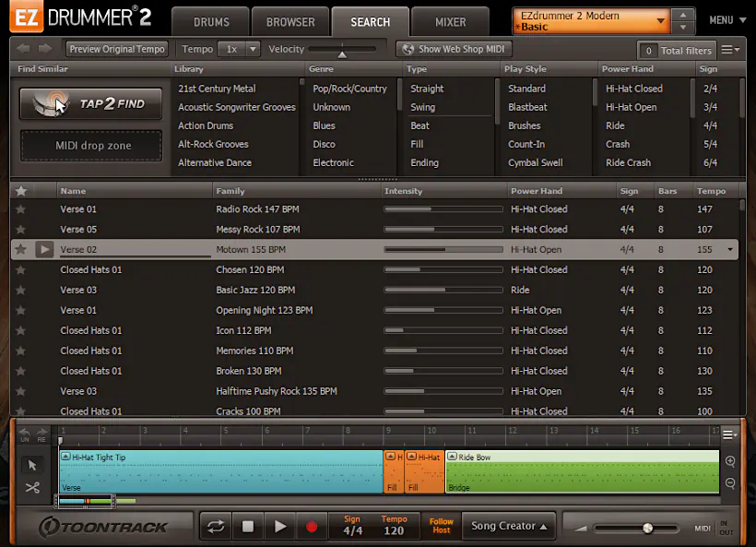Toggle the record button
Image resolution: width=756 pixels, height=547 pixels.
point(312,527)
